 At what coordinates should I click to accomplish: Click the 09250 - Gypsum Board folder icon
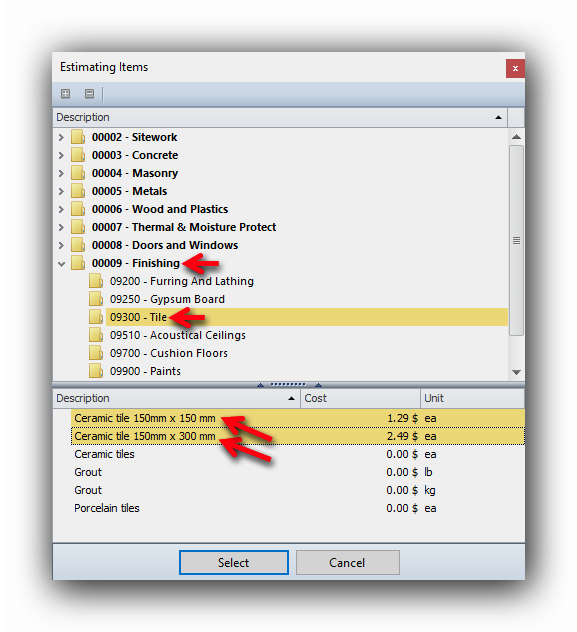[x=96, y=299]
